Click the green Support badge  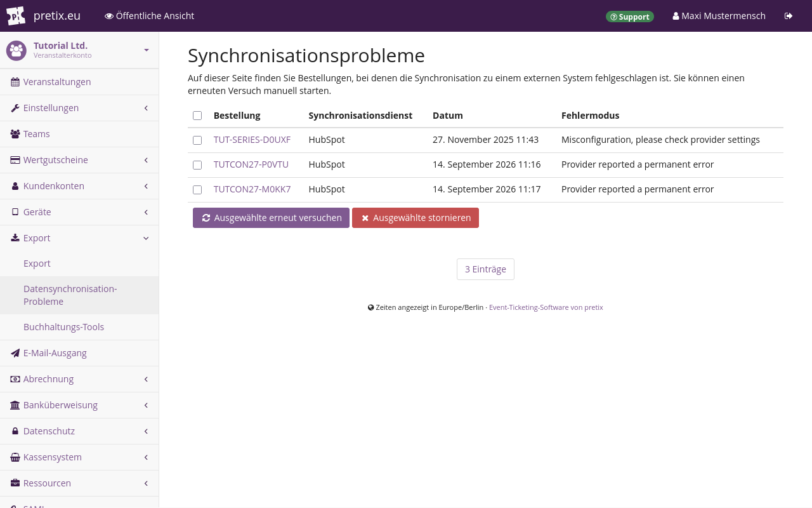point(630,17)
